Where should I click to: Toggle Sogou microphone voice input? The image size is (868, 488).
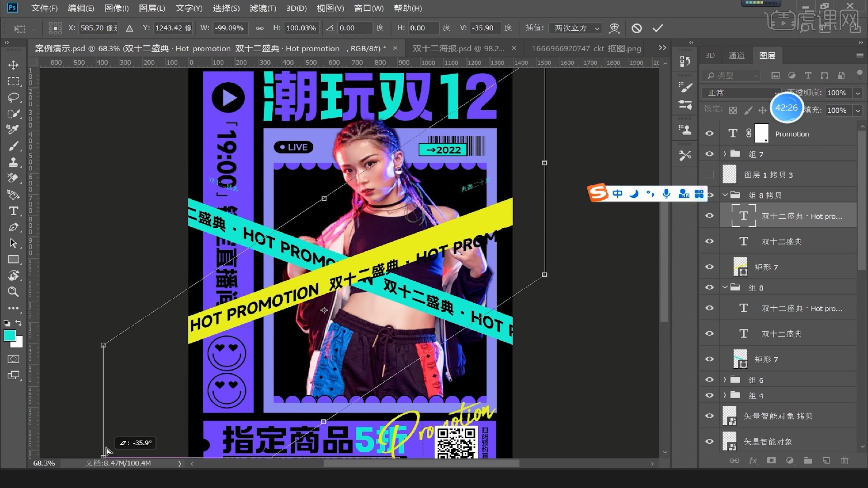pyautogui.click(x=666, y=194)
